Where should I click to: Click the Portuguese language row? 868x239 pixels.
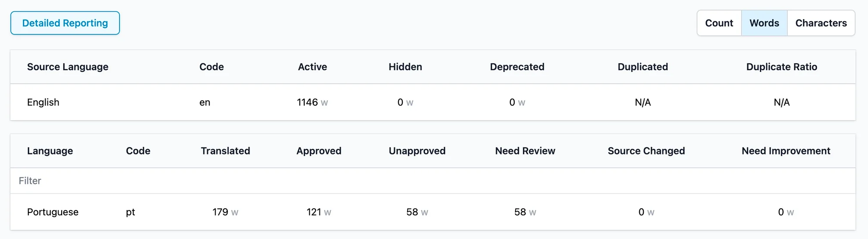(53, 212)
